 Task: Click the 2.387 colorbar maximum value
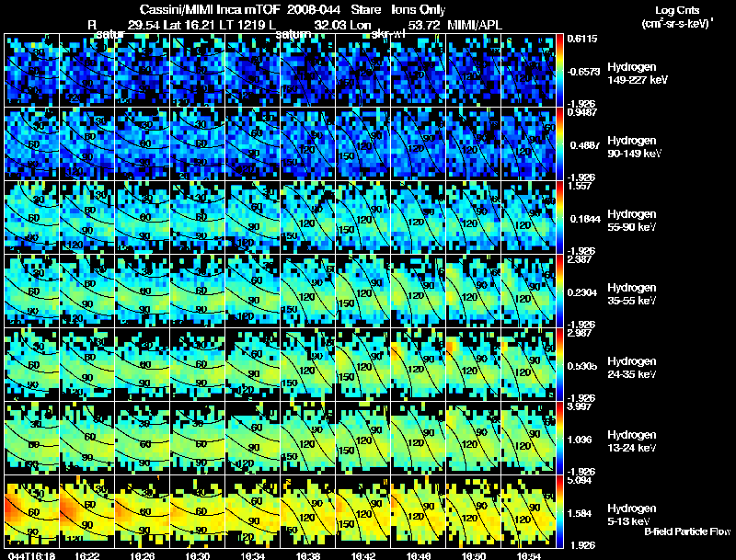580,260
